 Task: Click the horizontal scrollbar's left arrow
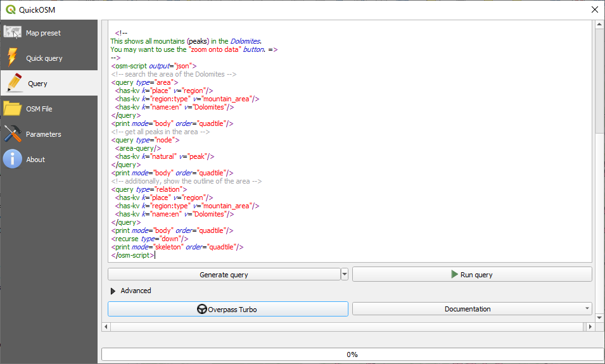pos(106,327)
